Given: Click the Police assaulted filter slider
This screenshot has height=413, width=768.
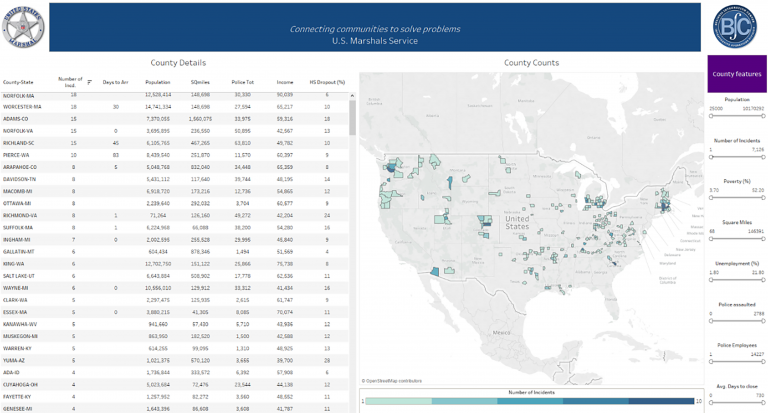Looking at the screenshot, I should (x=737, y=321).
